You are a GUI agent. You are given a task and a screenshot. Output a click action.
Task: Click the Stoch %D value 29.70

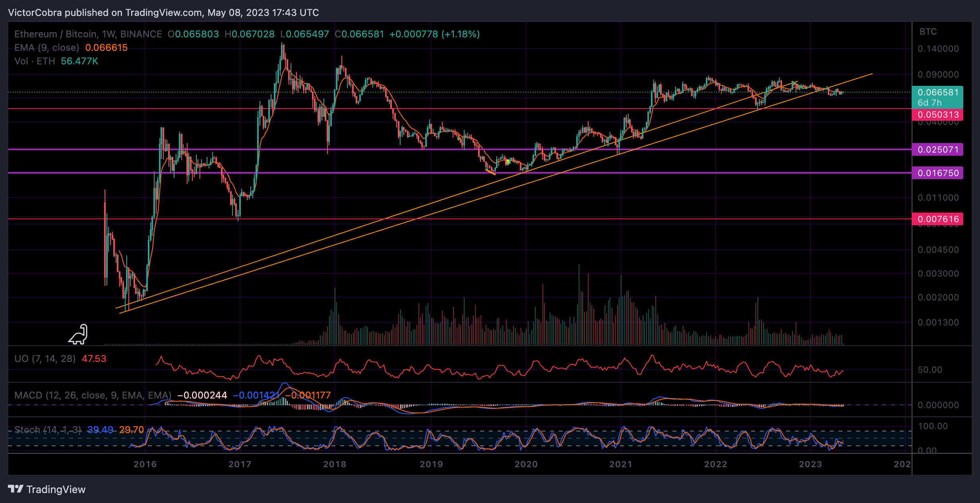[x=132, y=430]
